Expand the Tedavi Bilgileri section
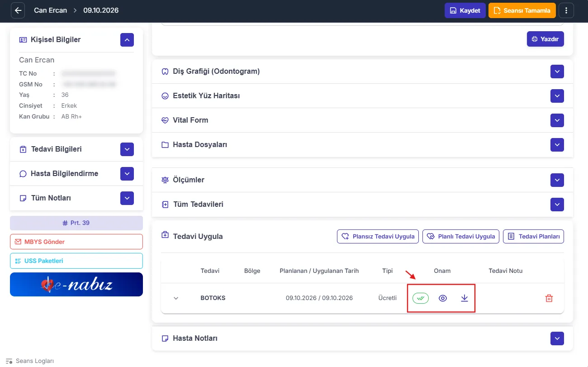The width and height of the screenshot is (588, 367). tap(127, 149)
